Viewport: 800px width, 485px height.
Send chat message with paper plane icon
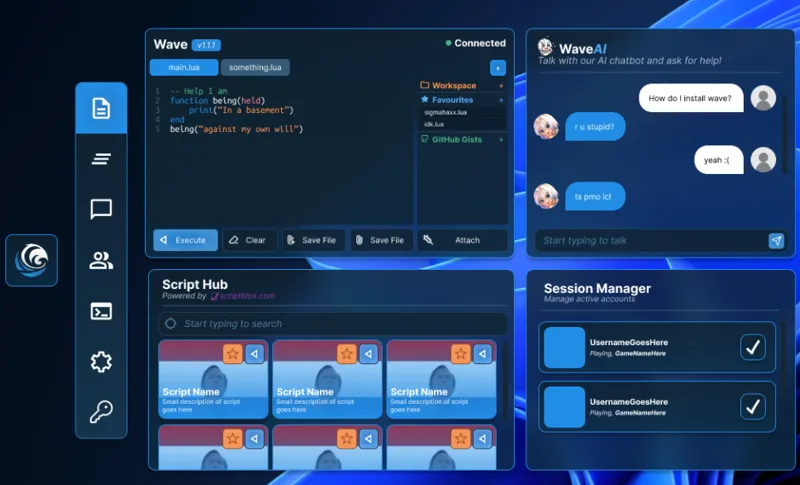tap(775, 241)
